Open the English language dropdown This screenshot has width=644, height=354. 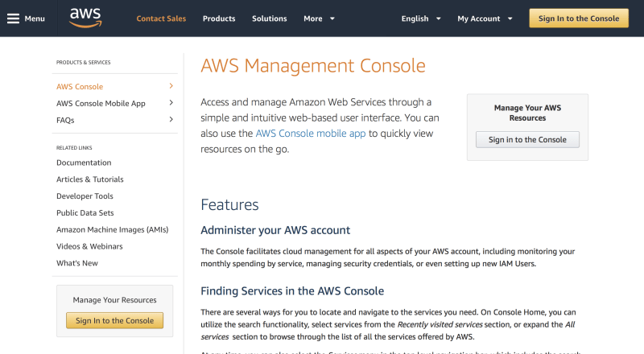pos(421,19)
